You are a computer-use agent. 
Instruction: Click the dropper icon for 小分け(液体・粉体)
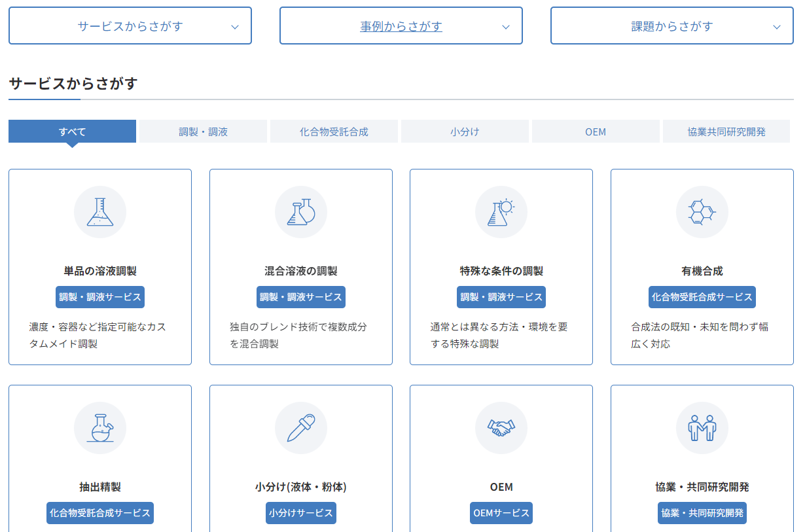[301, 428]
